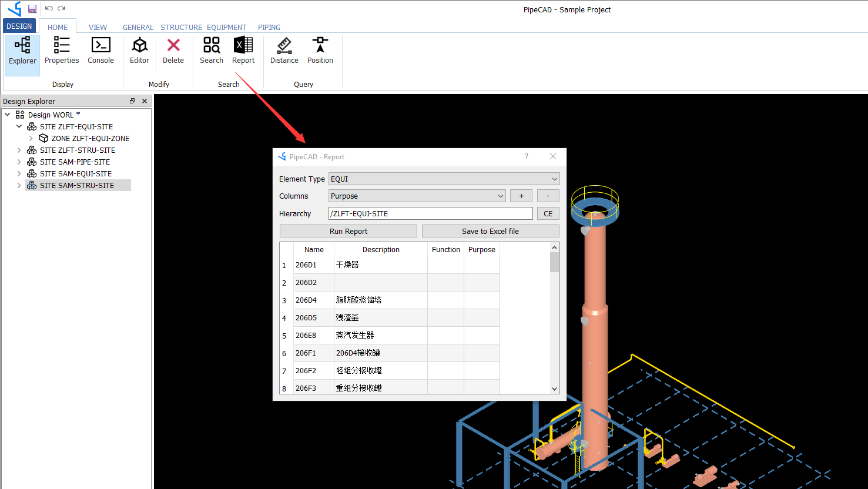Click the SITE SAM-EQUI-SITE icon
The height and width of the screenshot is (489, 868).
[x=32, y=173]
